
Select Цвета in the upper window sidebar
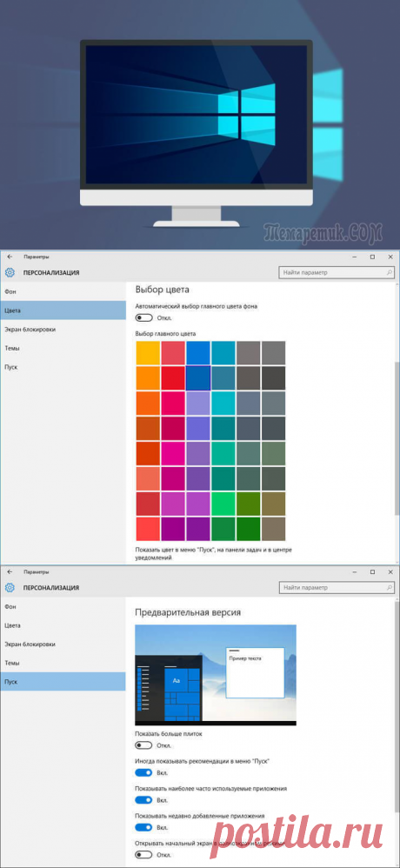coord(63,310)
